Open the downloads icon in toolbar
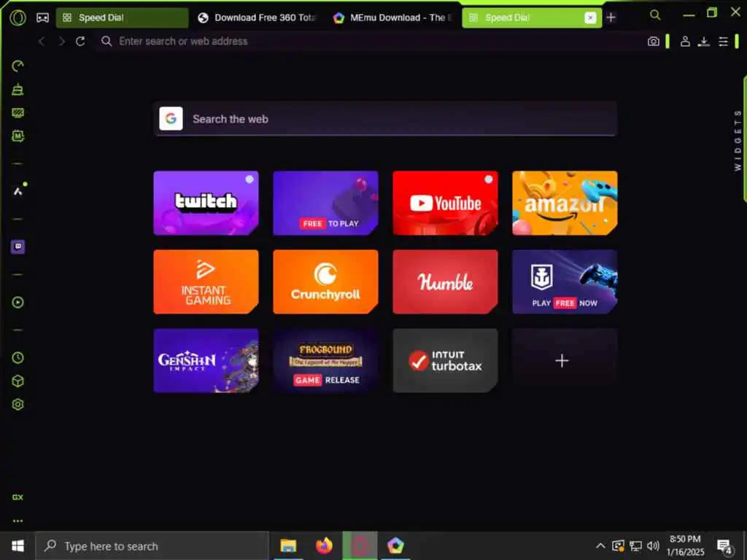Image resolution: width=747 pixels, height=560 pixels. coord(704,42)
